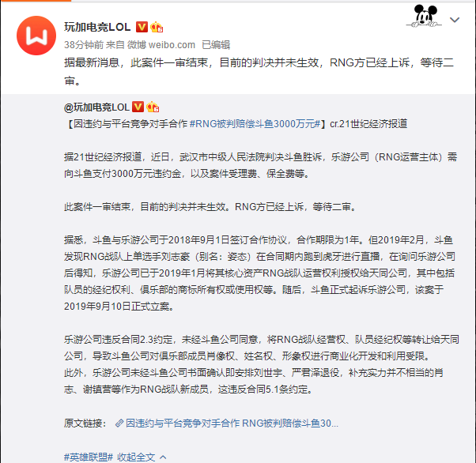
Task: Click the Mickey Mouse card decoration
Action: (x=424, y=16)
